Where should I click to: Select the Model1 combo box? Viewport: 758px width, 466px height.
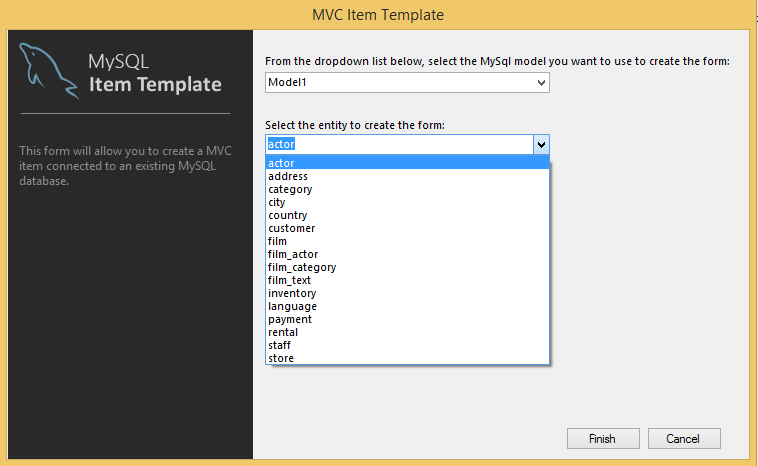pyautogui.click(x=407, y=83)
